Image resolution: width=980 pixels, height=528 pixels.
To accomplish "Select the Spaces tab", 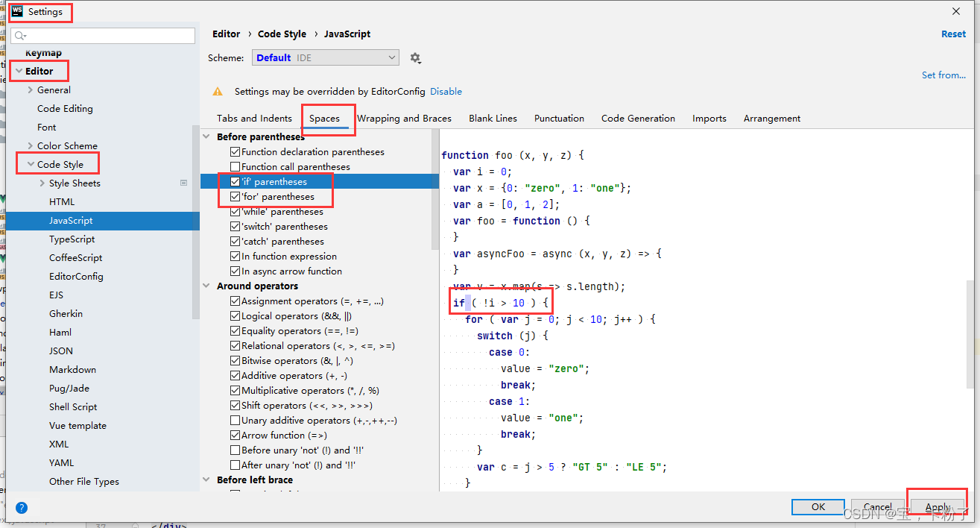I will (324, 119).
